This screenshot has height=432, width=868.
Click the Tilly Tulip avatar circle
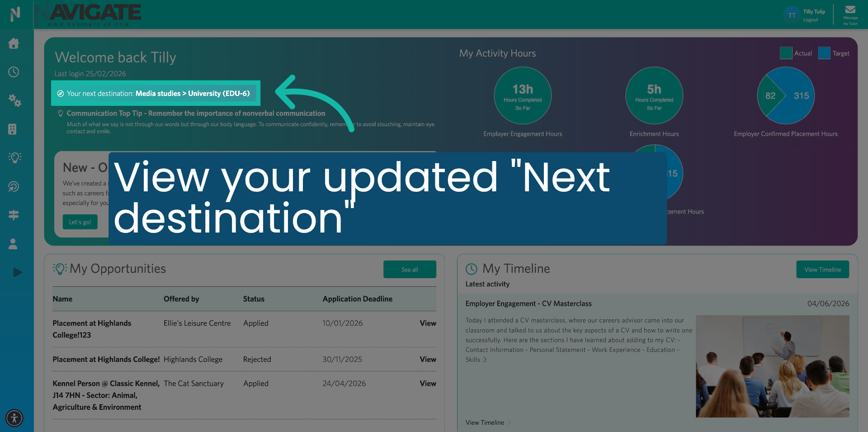792,14
